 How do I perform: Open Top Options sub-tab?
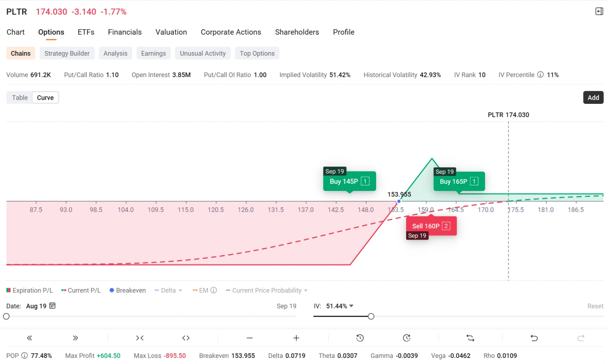257,53
